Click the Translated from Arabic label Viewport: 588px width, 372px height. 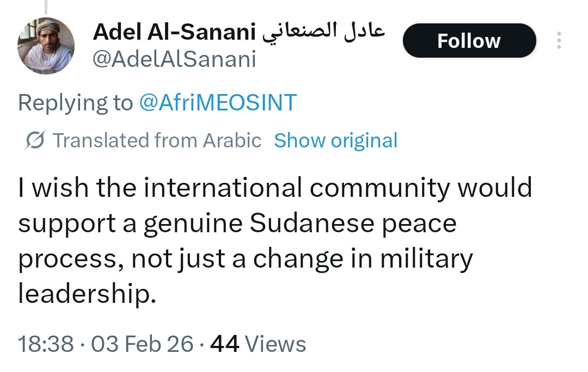pyautogui.click(x=157, y=141)
